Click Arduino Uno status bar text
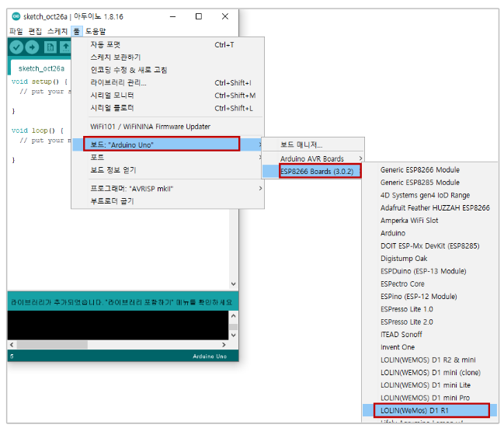 tap(210, 357)
